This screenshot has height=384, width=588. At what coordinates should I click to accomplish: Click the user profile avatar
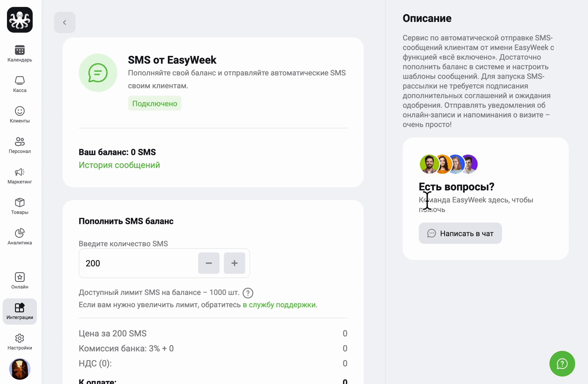click(20, 369)
